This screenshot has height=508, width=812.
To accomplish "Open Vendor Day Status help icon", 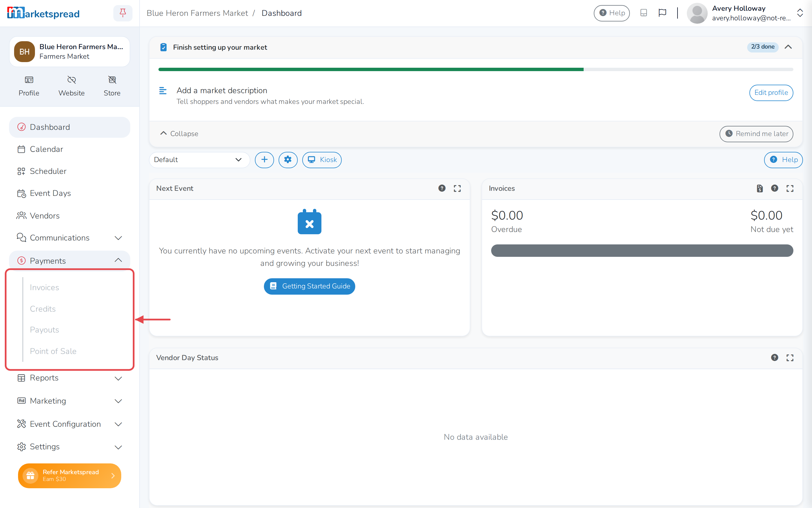I will pyautogui.click(x=775, y=358).
